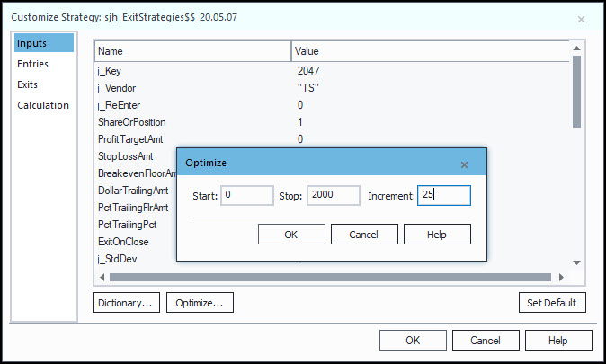The width and height of the screenshot is (606, 364).
Task: Click the Increment field showing 25
Action: point(443,195)
